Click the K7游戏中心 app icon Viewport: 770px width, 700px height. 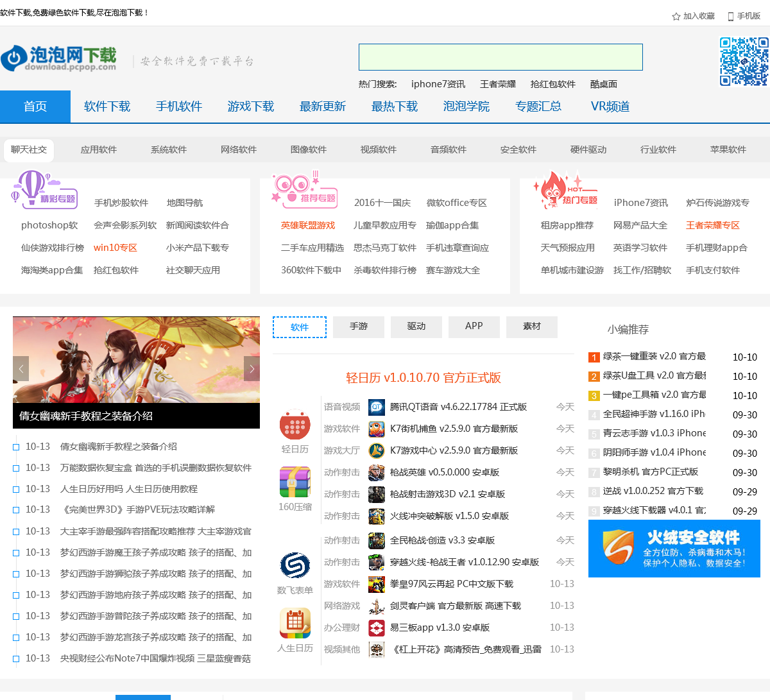click(x=377, y=450)
